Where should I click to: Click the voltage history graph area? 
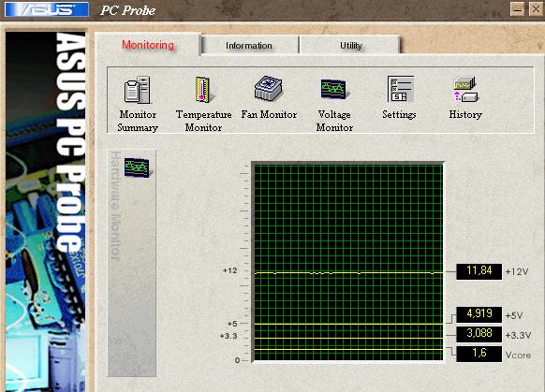(x=348, y=262)
